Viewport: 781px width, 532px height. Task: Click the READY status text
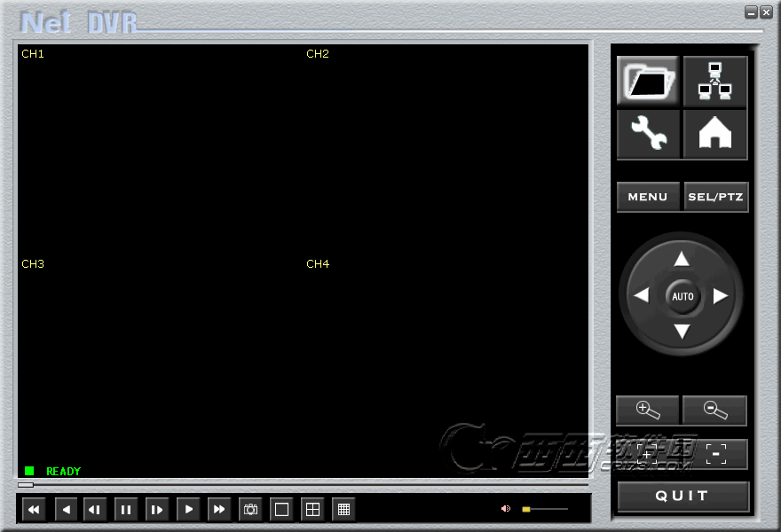pyautogui.click(x=63, y=472)
